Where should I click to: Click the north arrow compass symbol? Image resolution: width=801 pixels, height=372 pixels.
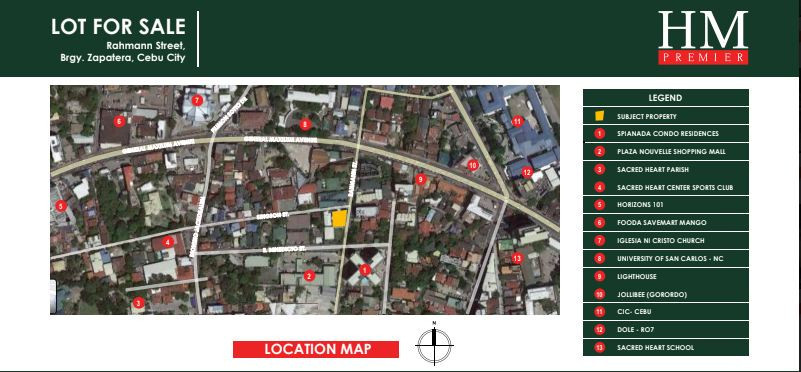point(434,344)
